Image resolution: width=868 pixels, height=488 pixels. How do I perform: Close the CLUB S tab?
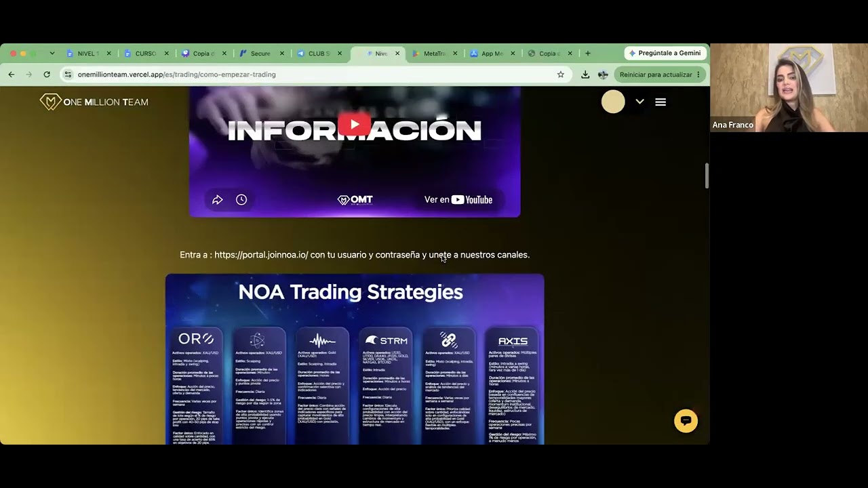(340, 54)
